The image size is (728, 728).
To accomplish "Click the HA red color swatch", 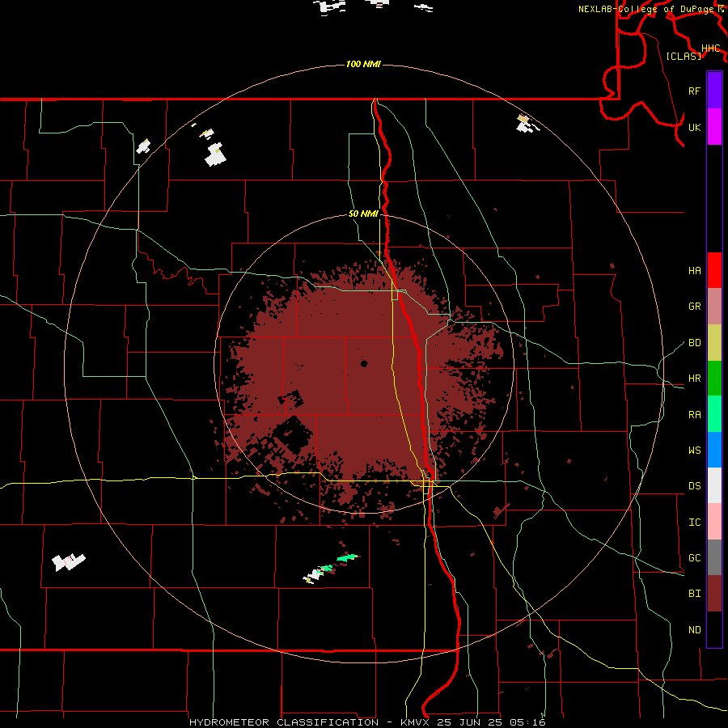I will coord(714,270).
